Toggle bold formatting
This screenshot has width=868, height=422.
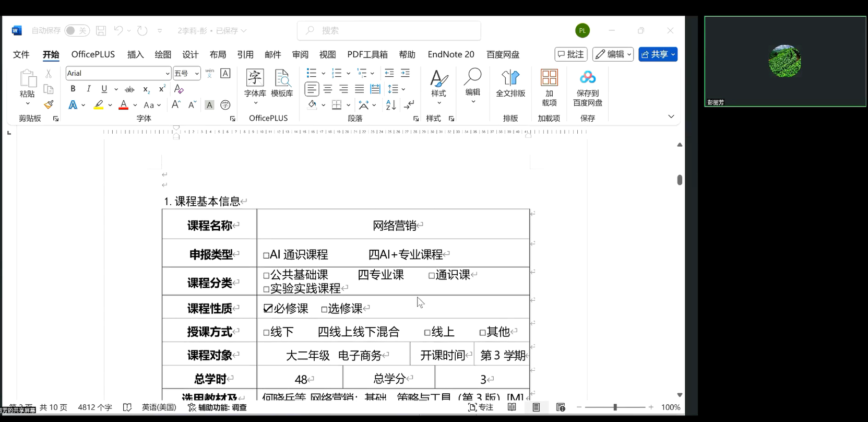pyautogui.click(x=73, y=89)
